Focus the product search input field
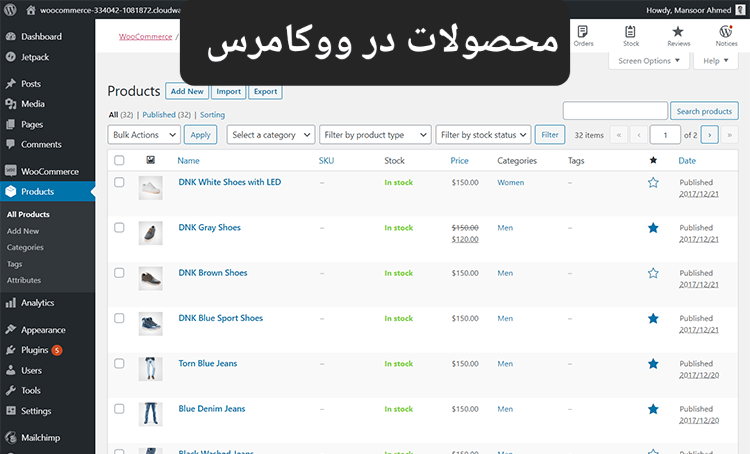 point(615,111)
